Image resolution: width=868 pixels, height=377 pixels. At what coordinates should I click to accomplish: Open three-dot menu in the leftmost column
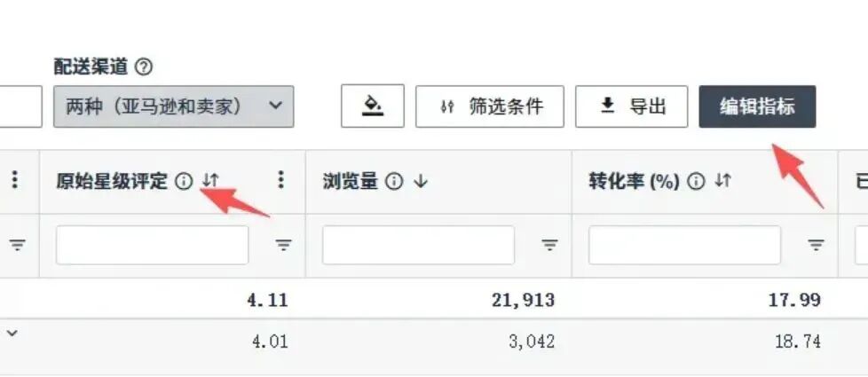(x=15, y=179)
